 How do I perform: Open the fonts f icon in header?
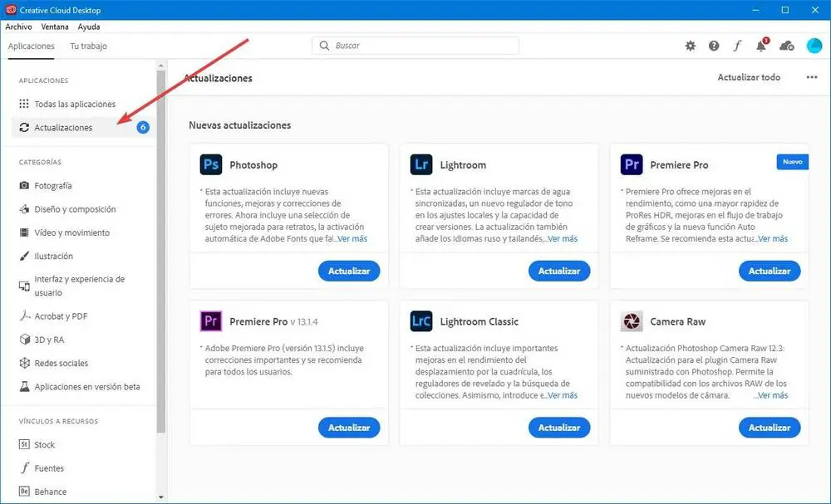737,46
